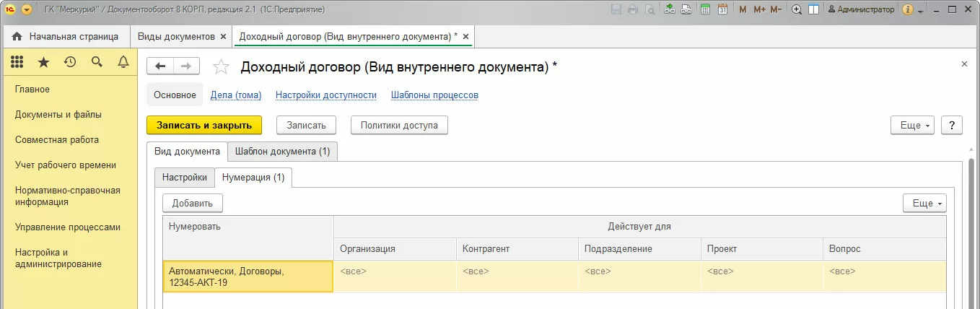Image resolution: width=980 pixels, height=309 pixels.
Task: Close the 'Виды документов' tab
Action: (x=223, y=36)
